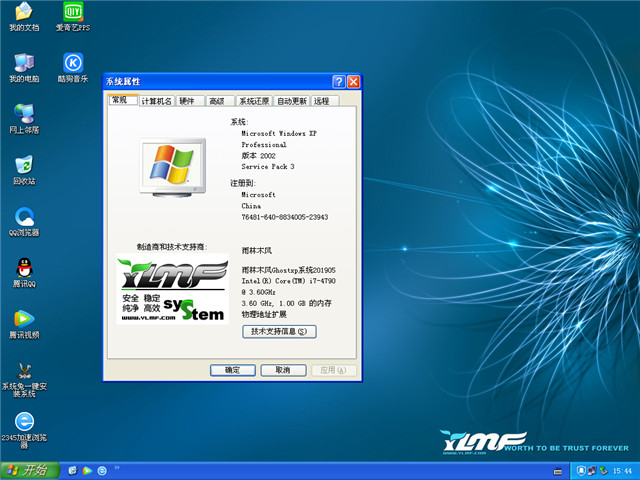Click the safely remove hardware tray icon
640x480 pixels.
(x=603, y=471)
